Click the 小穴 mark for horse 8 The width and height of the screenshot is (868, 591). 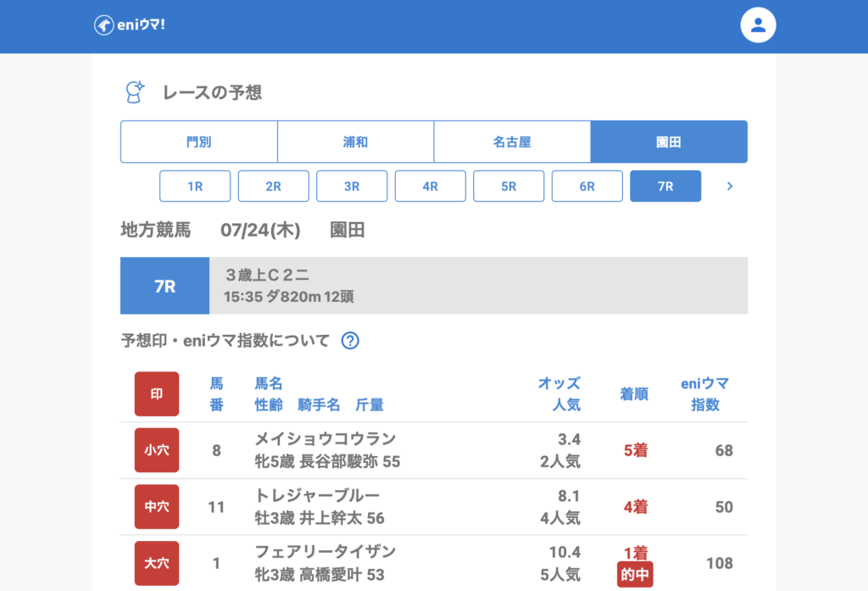tap(157, 450)
